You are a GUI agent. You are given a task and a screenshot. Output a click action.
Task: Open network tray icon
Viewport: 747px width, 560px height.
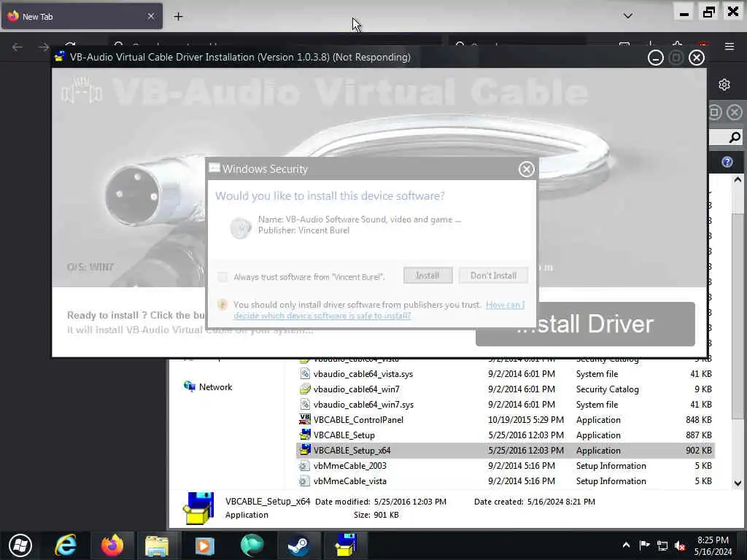tap(662, 545)
